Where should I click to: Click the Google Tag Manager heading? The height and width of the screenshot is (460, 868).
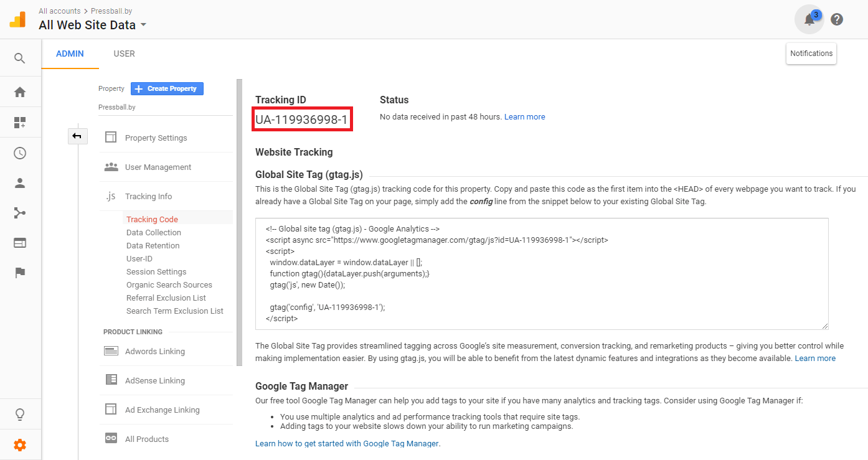click(301, 387)
